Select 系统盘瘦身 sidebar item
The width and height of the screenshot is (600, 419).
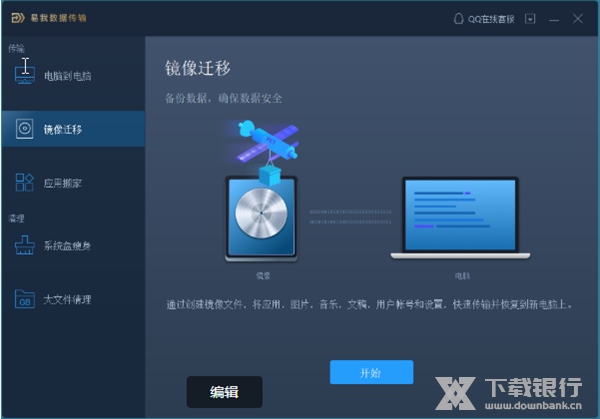[73, 246]
